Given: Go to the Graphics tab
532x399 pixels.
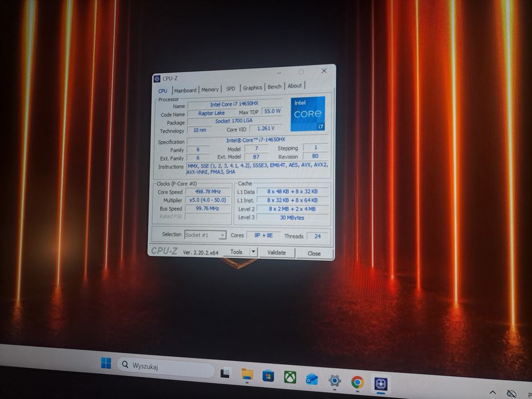Looking at the screenshot, I should (x=253, y=88).
